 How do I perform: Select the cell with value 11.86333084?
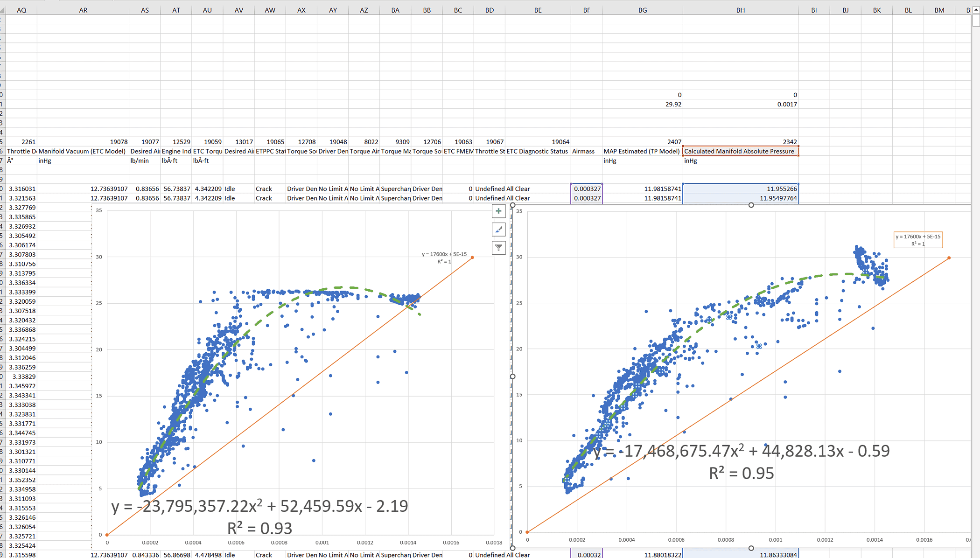741,555
